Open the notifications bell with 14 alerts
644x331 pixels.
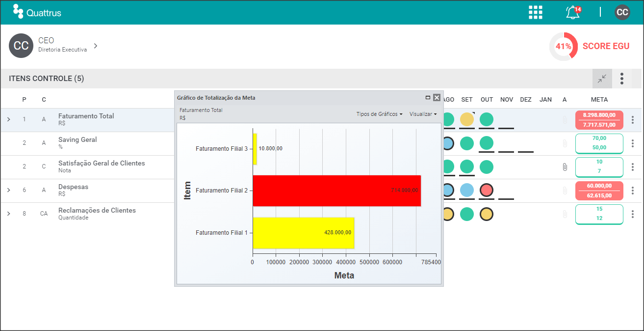click(x=573, y=12)
